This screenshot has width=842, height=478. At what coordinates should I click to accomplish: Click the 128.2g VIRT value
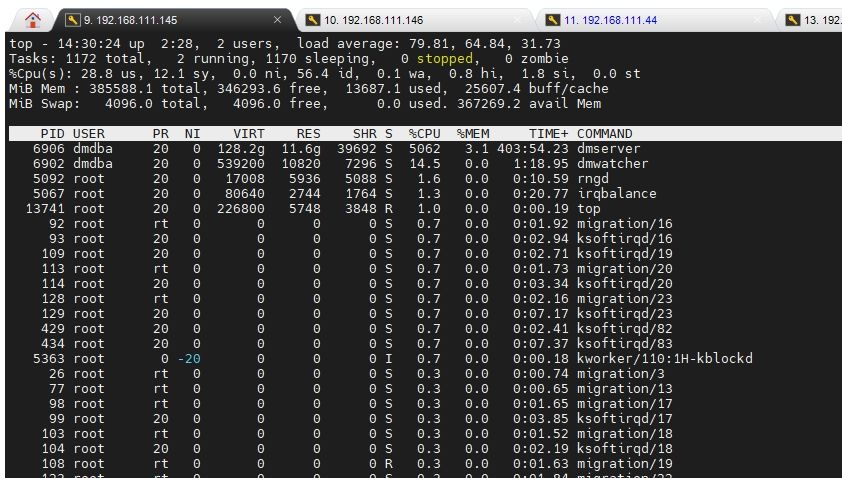click(x=241, y=149)
